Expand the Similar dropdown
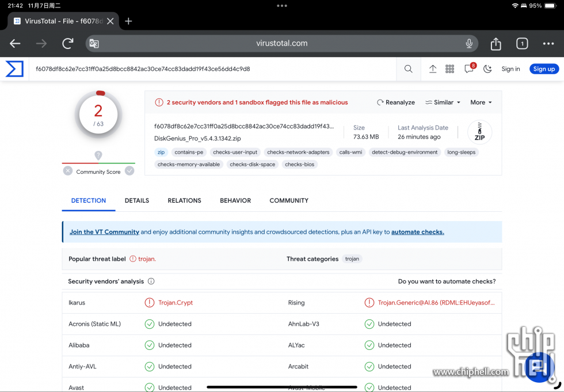This screenshot has width=564, height=392. (443, 102)
